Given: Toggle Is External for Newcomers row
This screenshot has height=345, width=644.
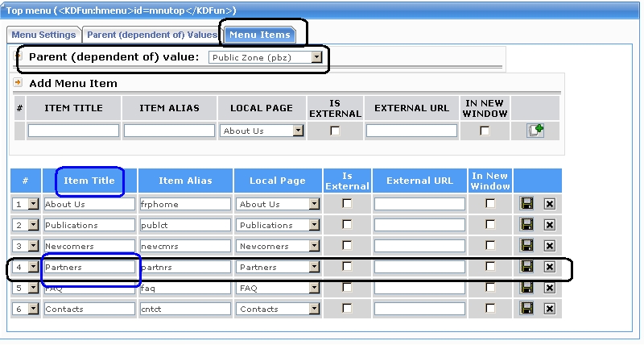Looking at the screenshot, I should tap(347, 246).
